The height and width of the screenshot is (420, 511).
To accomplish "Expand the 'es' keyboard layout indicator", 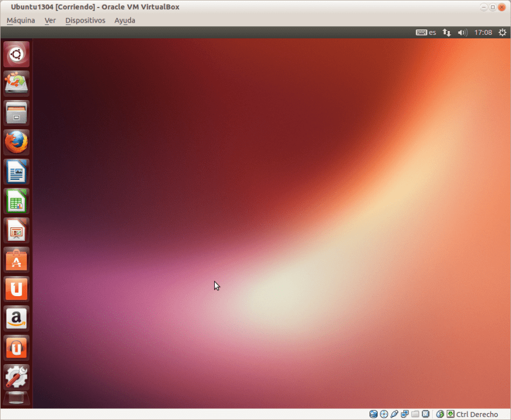I will (x=426, y=33).
